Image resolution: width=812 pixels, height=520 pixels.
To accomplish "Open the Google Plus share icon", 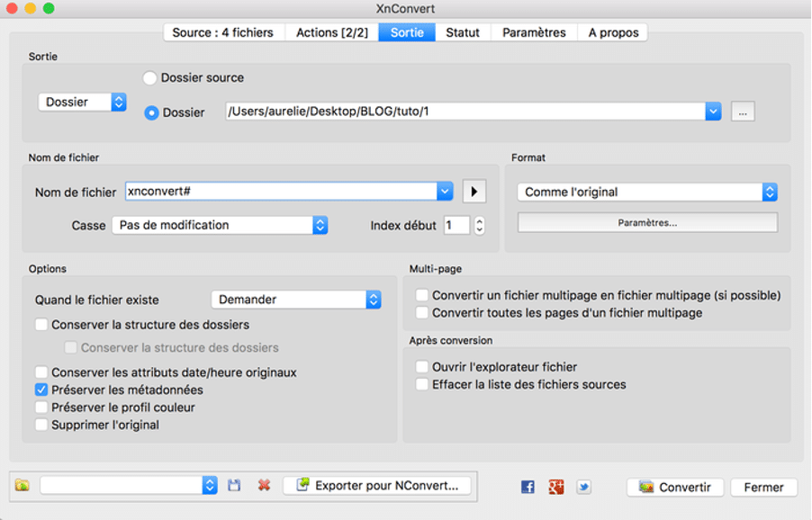I will pyautogui.click(x=555, y=487).
